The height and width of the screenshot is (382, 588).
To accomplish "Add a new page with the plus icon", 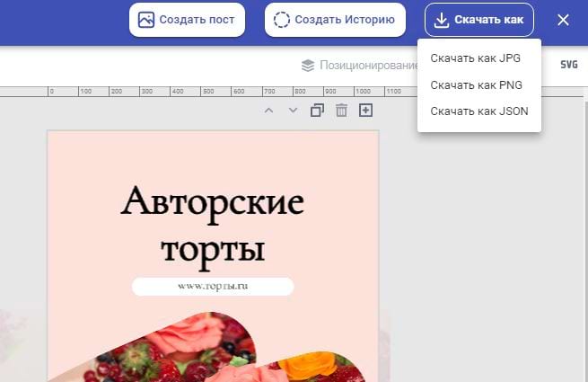I will (365, 111).
